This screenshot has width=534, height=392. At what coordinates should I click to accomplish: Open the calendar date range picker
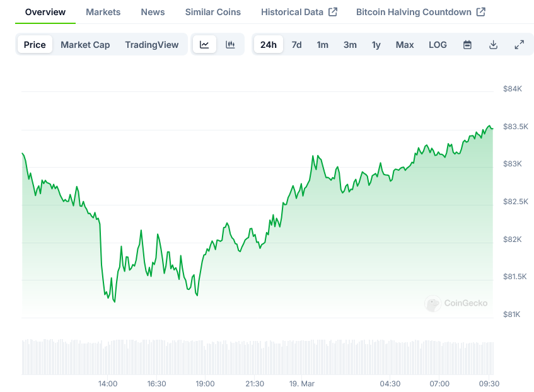(467, 45)
